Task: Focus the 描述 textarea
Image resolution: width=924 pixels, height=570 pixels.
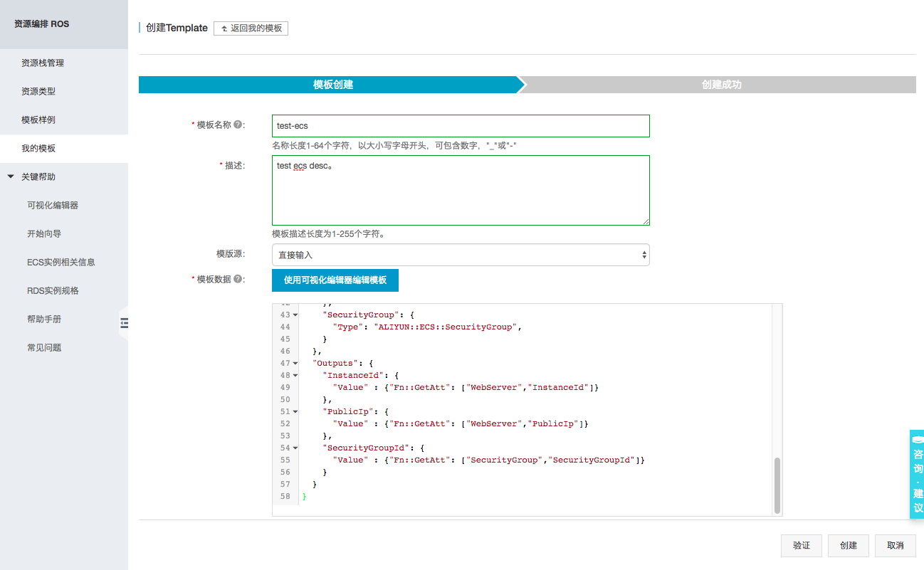Action: click(461, 191)
